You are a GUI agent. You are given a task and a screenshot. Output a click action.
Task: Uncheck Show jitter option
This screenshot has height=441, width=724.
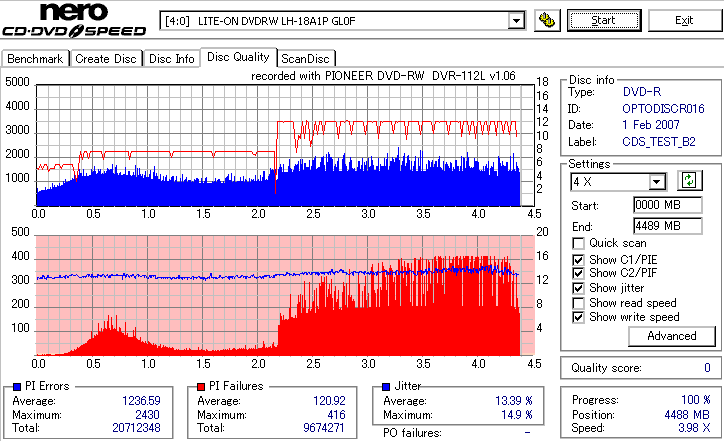tap(578, 288)
